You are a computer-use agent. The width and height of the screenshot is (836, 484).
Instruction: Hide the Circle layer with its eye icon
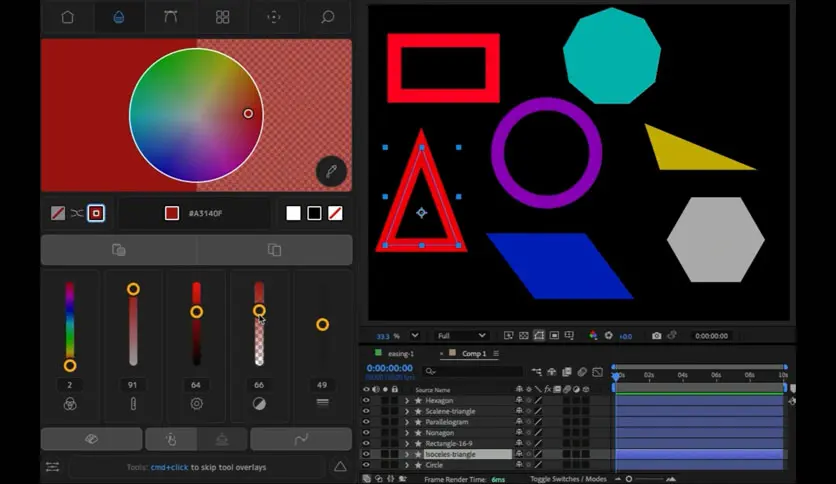[366, 465]
